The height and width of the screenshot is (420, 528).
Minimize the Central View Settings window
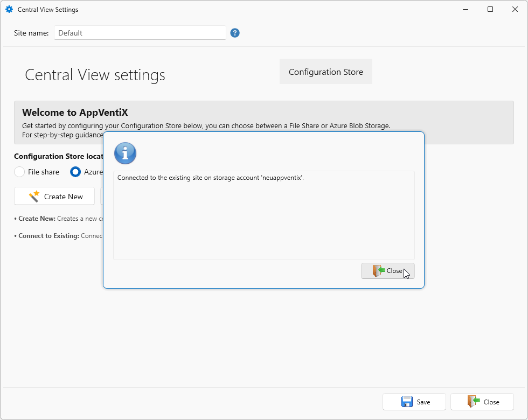pos(466,10)
